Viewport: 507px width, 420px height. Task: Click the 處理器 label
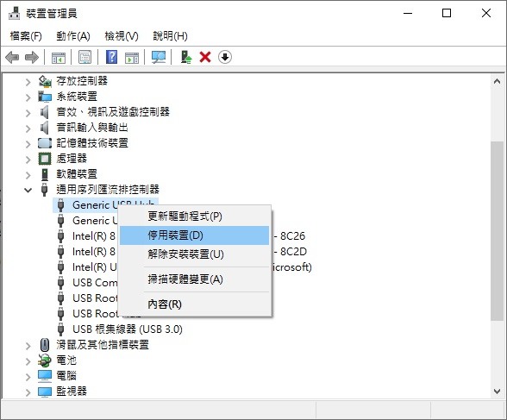(72, 159)
